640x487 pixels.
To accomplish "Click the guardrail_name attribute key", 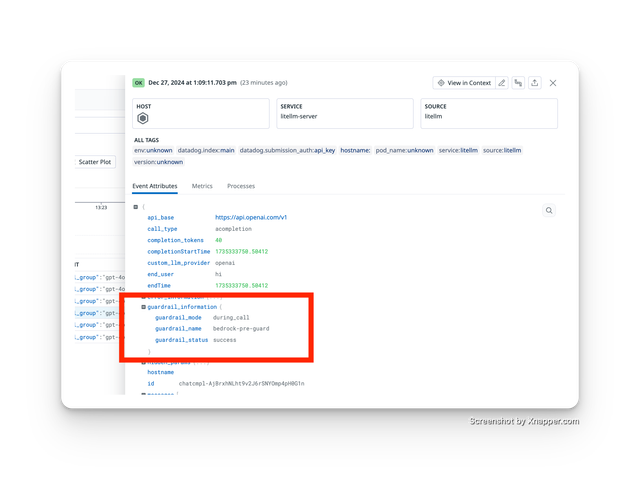I will pos(178,328).
